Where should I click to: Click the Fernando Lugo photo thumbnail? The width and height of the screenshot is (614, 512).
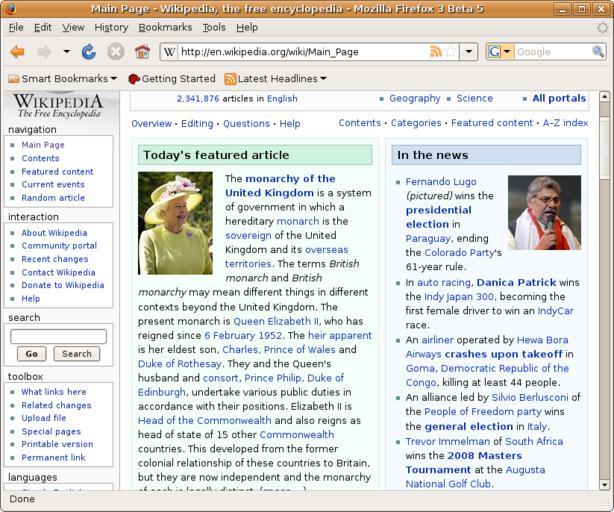544,213
